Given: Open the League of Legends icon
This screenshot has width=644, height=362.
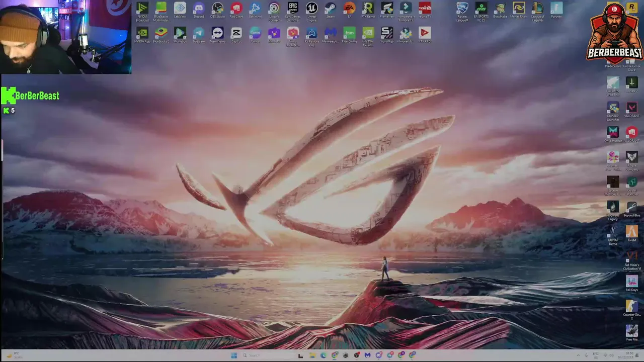Looking at the screenshot, I should [x=537, y=12].
